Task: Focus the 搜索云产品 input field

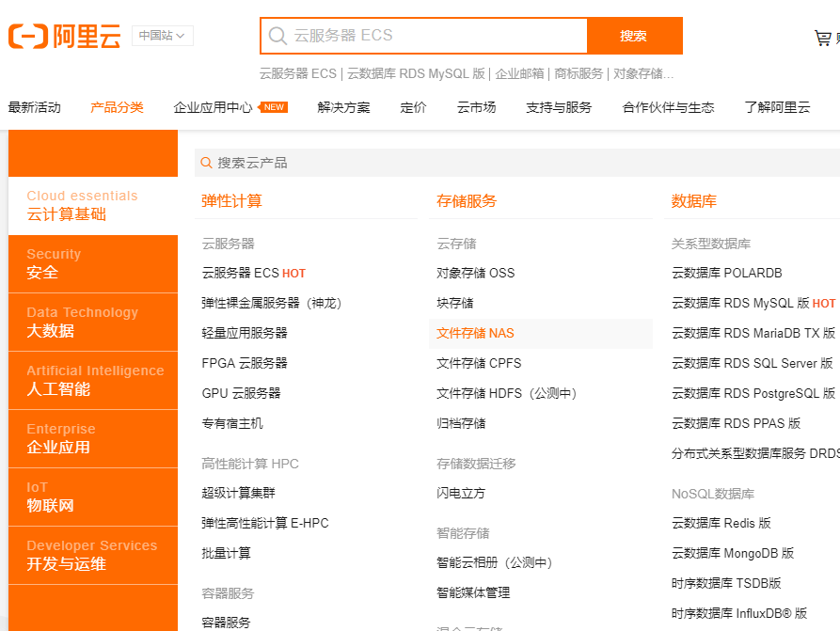Action: [x=517, y=163]
